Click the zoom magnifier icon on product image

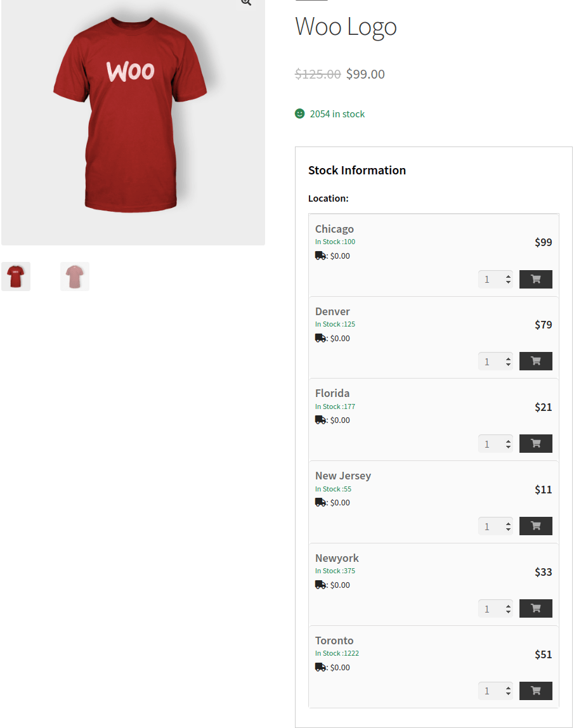(246, 2)
